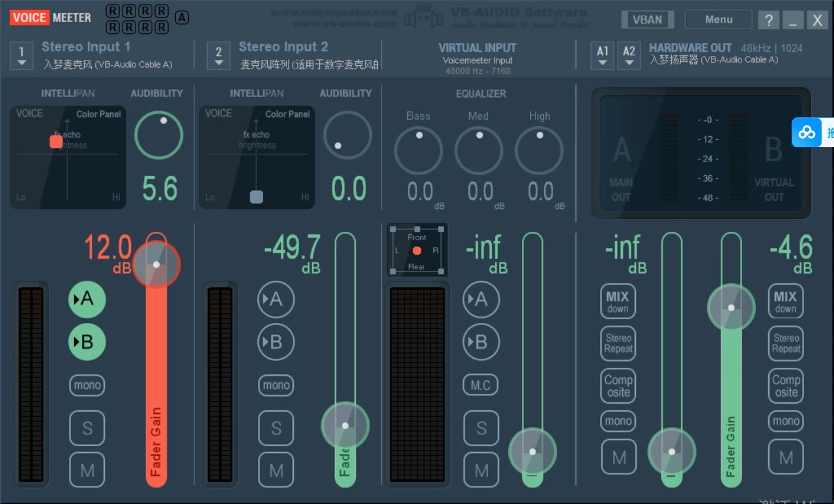The height and width of the screenshot is (504, 834).
Task: Open the A1 hardware output dropdown
Action: tap(602, 56)
